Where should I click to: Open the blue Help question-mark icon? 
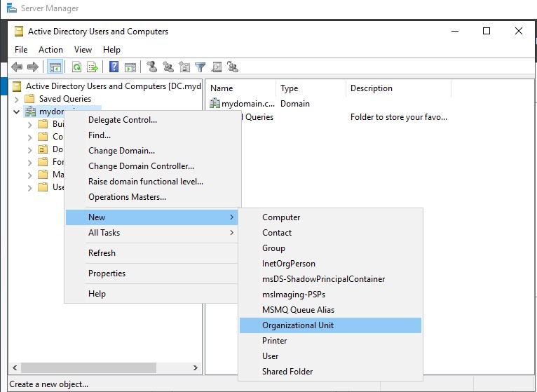[x=114, y=67]
